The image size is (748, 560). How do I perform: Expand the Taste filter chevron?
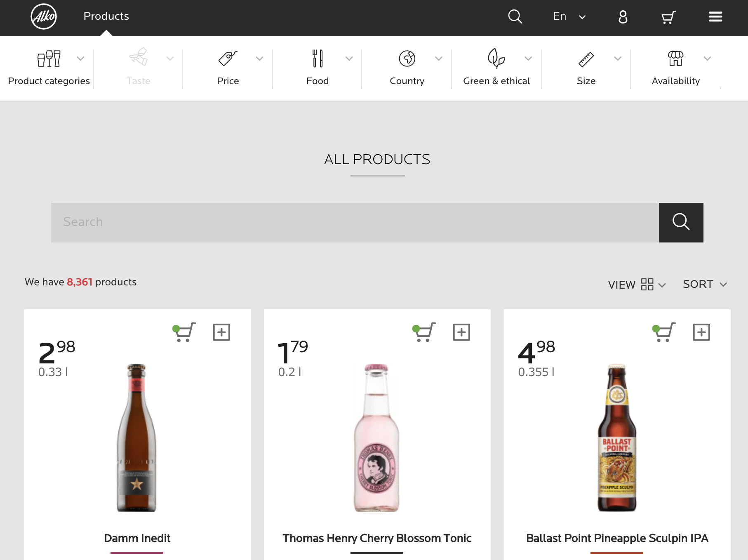click(170, 59)
